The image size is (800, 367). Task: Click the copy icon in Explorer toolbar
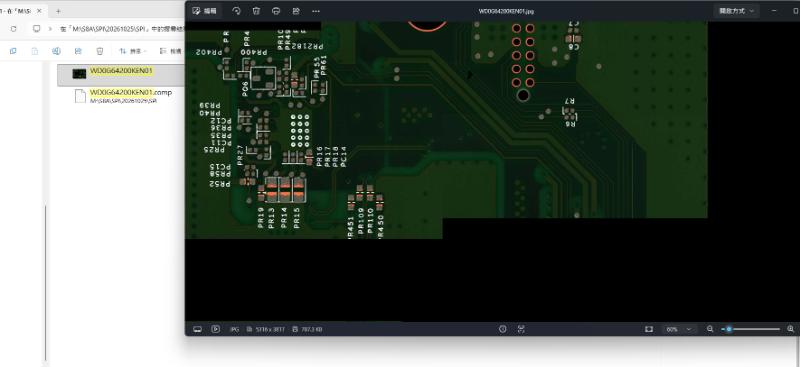pyautogui.click(x=13, y=51)
